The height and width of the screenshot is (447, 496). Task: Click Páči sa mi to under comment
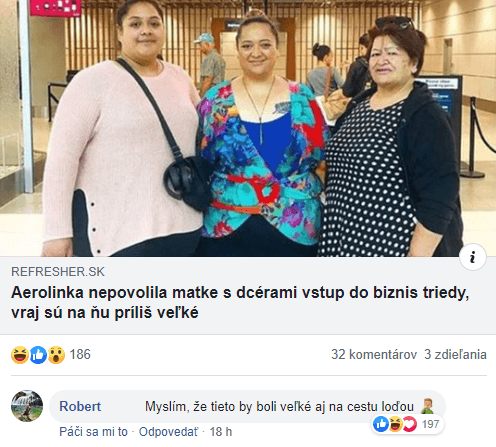(93, 432)
